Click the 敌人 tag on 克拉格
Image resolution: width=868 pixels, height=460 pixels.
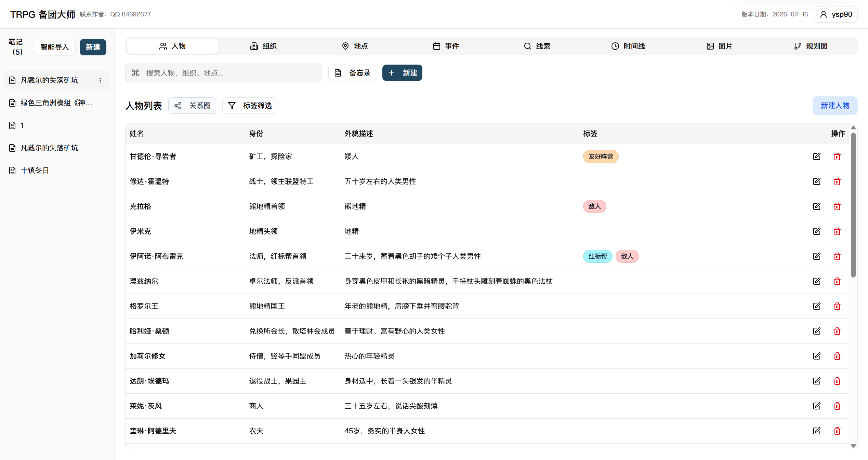(x=594, y=206)
